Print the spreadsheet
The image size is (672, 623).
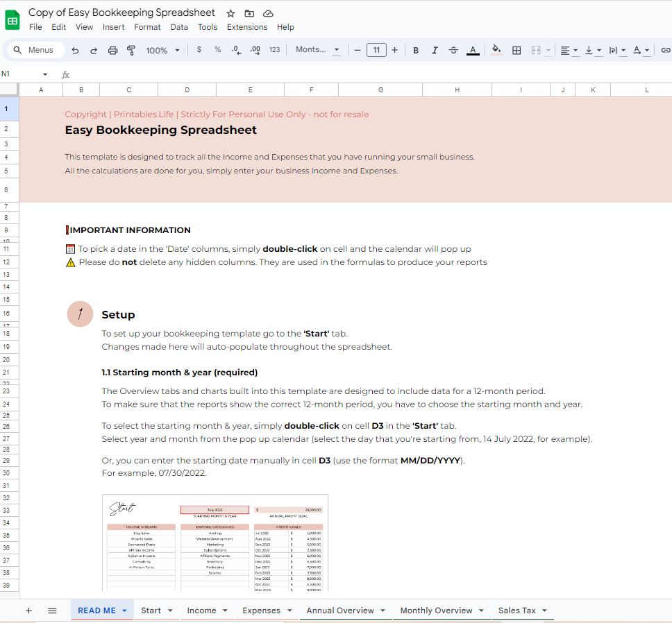[x=112, y=50]
